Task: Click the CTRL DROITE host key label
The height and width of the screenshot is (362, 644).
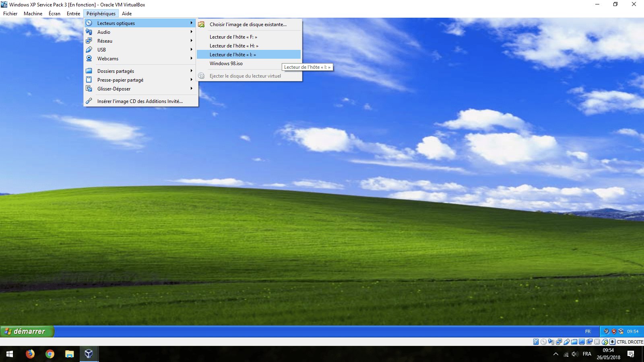Action: click(630, 342)
